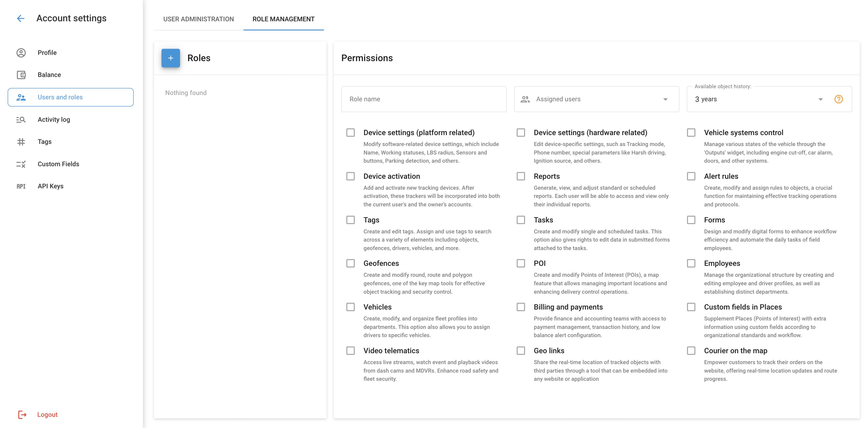Check the Geofences permission box
Screen dimensions: 868x428
click(x=350, y=263)
